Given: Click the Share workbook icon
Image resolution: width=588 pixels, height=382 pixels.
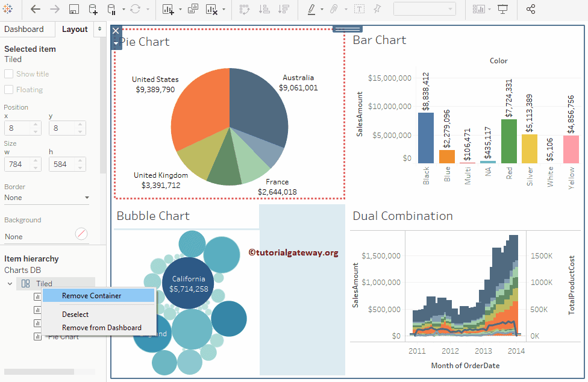Looking at the screenshot, I should pyautogui.click(x=531, y=9).
